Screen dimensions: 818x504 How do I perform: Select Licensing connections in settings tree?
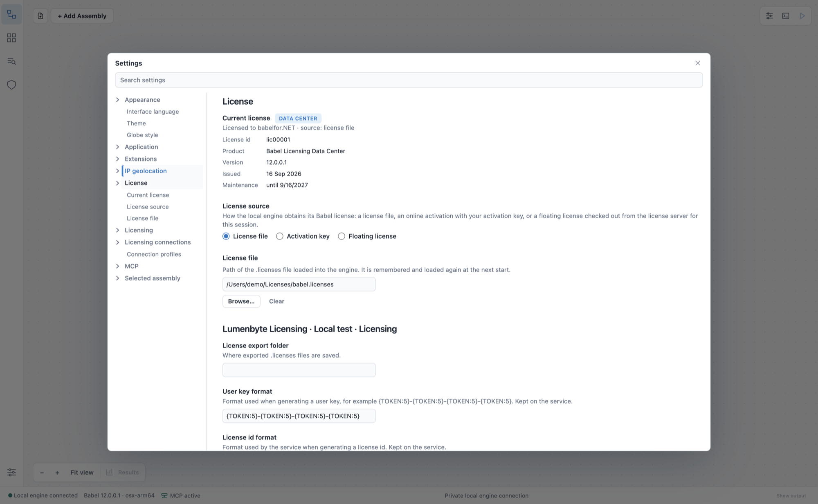(157, 242)
